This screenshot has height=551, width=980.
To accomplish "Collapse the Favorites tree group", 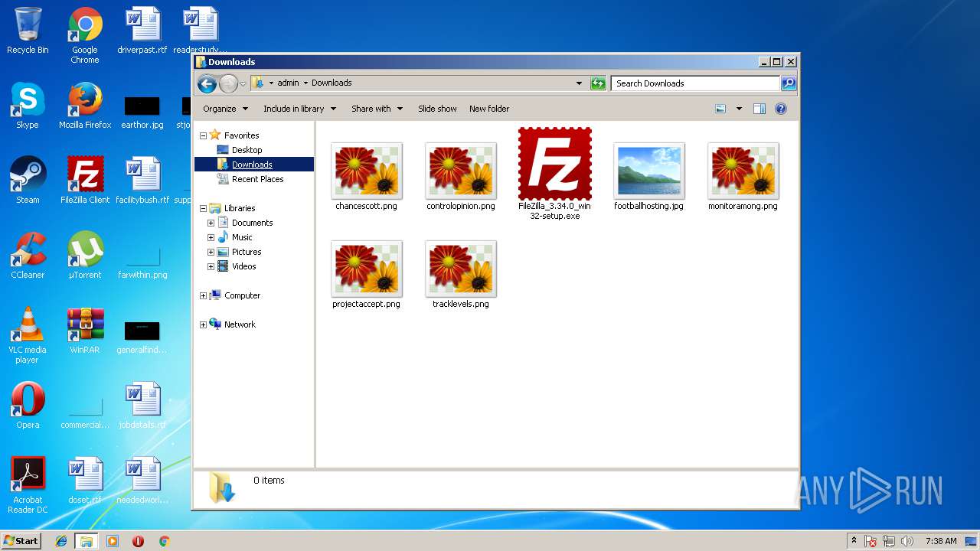I will [204, 135].
